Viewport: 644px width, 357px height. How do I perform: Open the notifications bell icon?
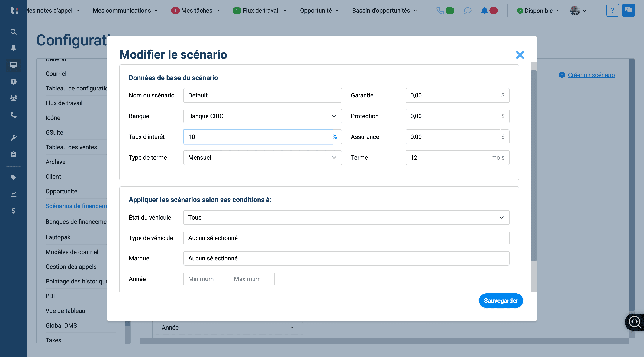coord(484,11)
